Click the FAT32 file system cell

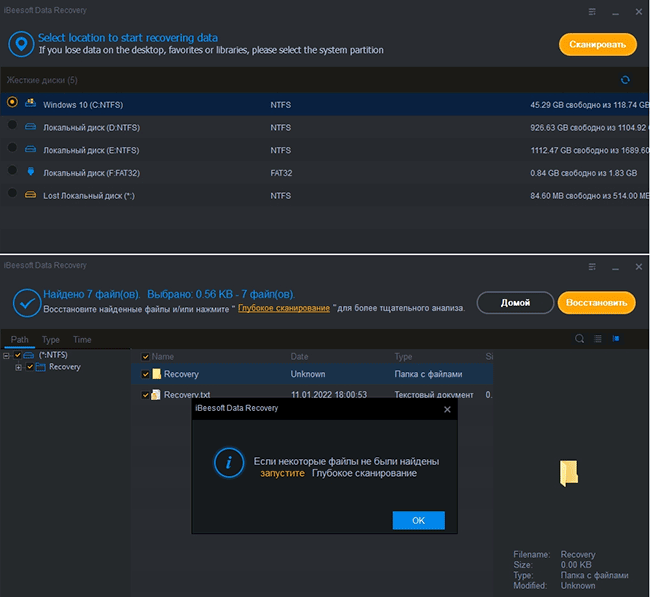tap(281, 173)
